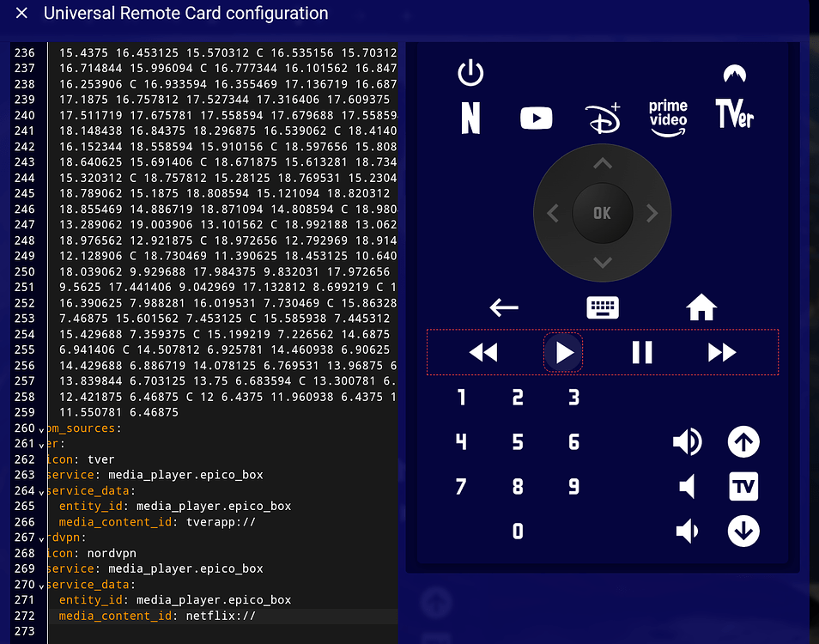
Task: Collapse the fold arrow on line 261
Action: (41, 445)
